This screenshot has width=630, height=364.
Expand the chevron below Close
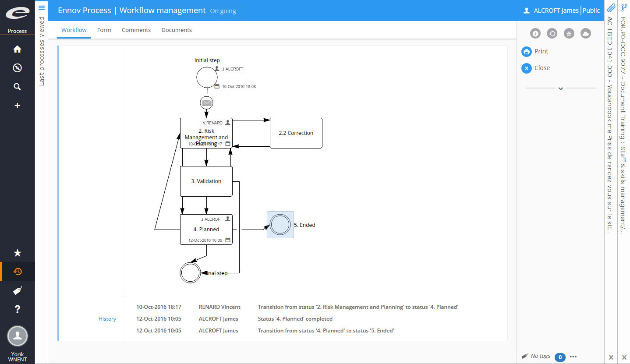click(x=560, y=88)
